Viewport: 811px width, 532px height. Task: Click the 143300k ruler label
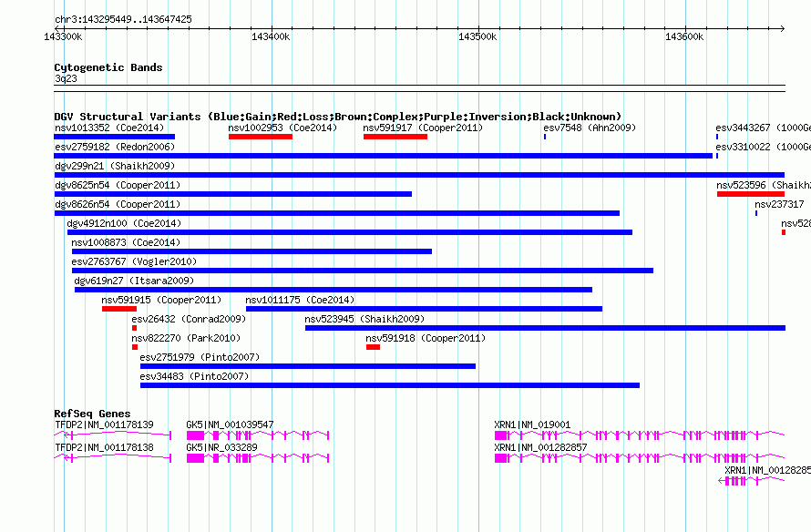click(x=63, y=36)
